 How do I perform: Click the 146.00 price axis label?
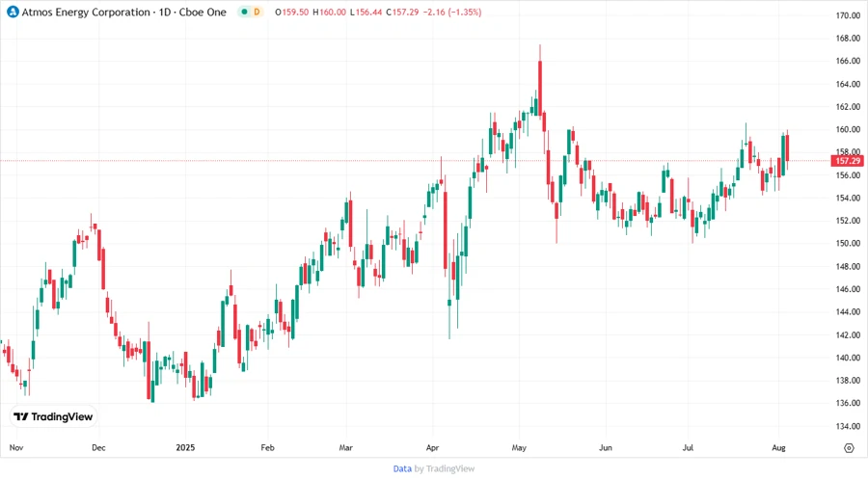point(848,289)
